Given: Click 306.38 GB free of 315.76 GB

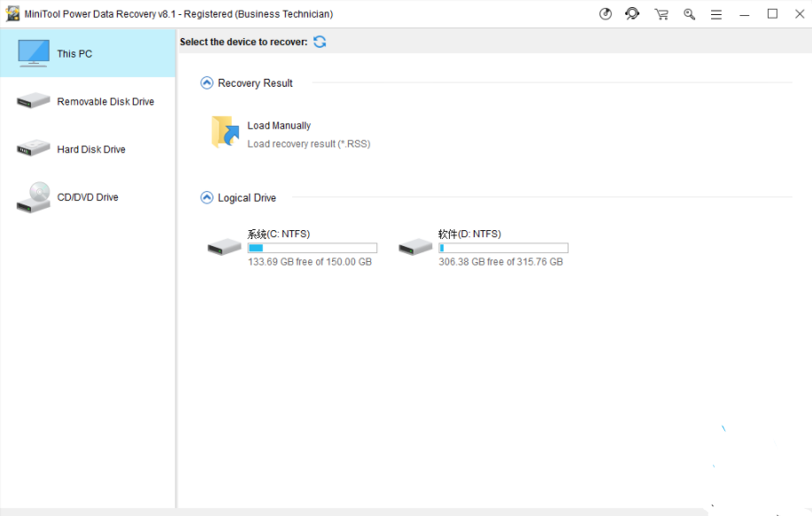Looking at the screenshot, I should click(x=501, y=262).
